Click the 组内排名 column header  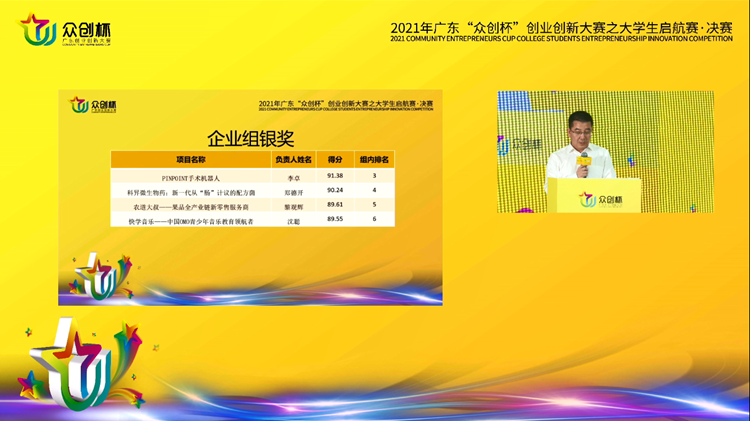(374, 159)
